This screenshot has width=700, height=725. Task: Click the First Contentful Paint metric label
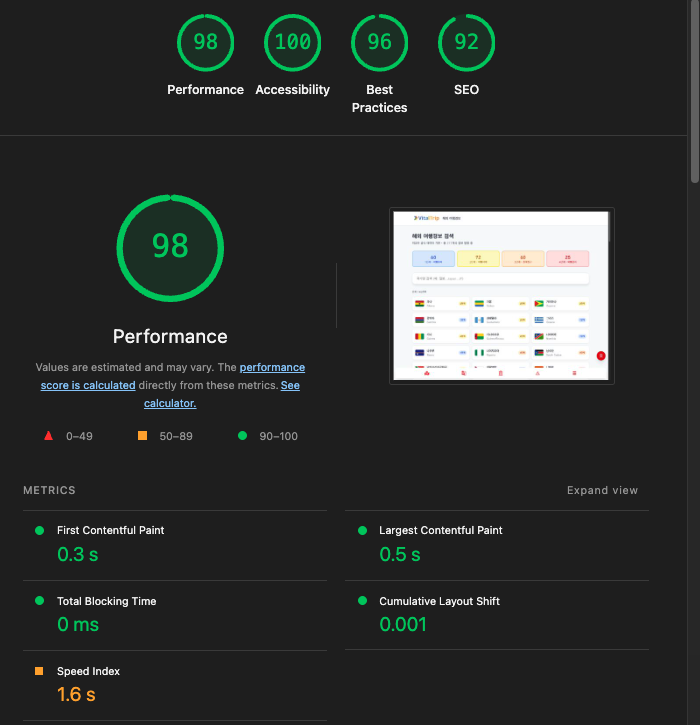[111, 530]
